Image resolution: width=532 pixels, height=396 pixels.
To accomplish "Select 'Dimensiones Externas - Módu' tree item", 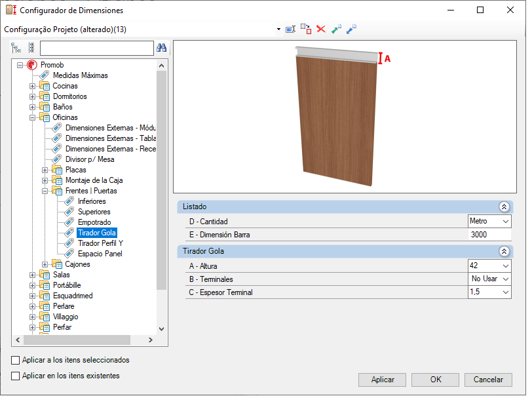I will point(111,128).
